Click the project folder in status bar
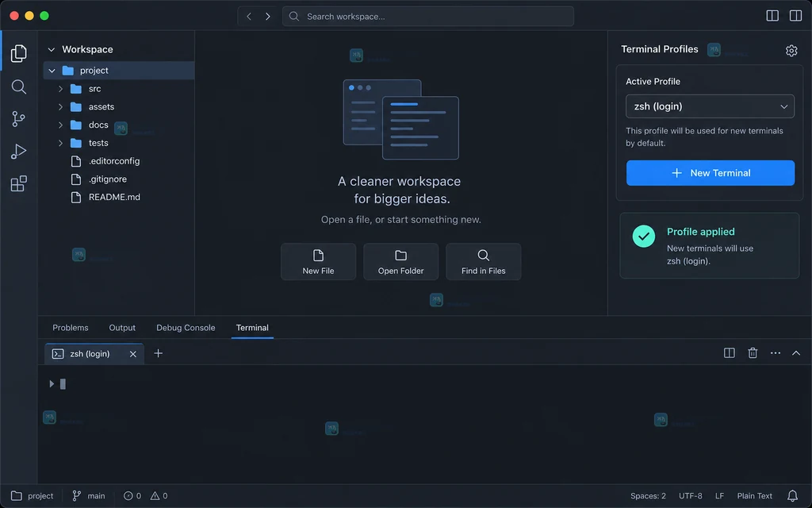The image size is (812, 508). click(32, 496)
